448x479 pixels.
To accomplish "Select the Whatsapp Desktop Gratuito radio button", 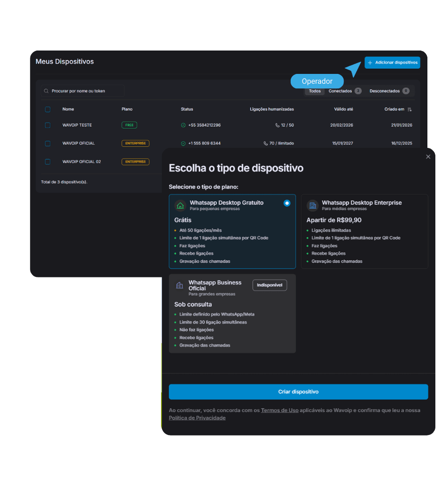I will (287, 203).
